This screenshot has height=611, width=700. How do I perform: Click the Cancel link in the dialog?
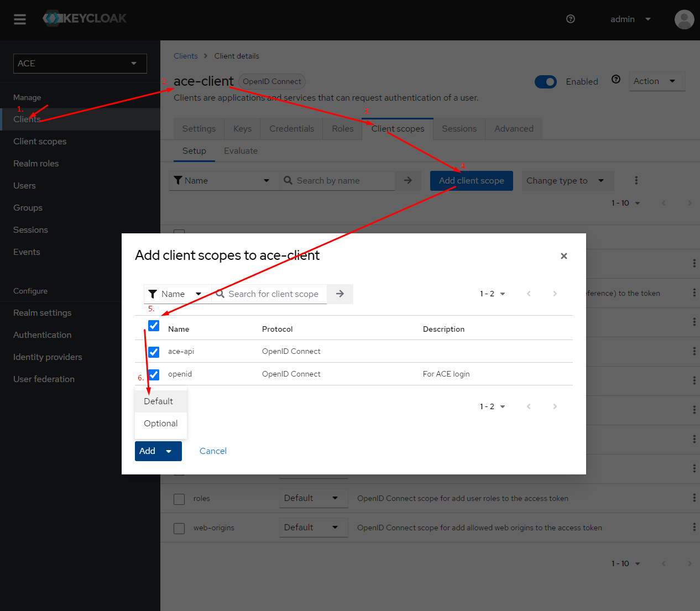point(212,451)
